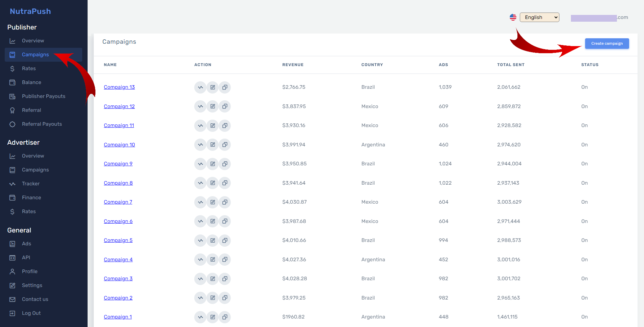
Task: Click ads count 1,039
Action: tap(445, 87)
